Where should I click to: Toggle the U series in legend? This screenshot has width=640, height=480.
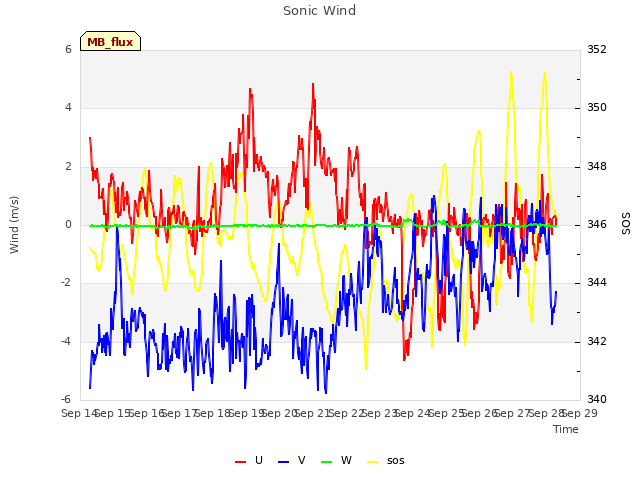click(249, 461)
